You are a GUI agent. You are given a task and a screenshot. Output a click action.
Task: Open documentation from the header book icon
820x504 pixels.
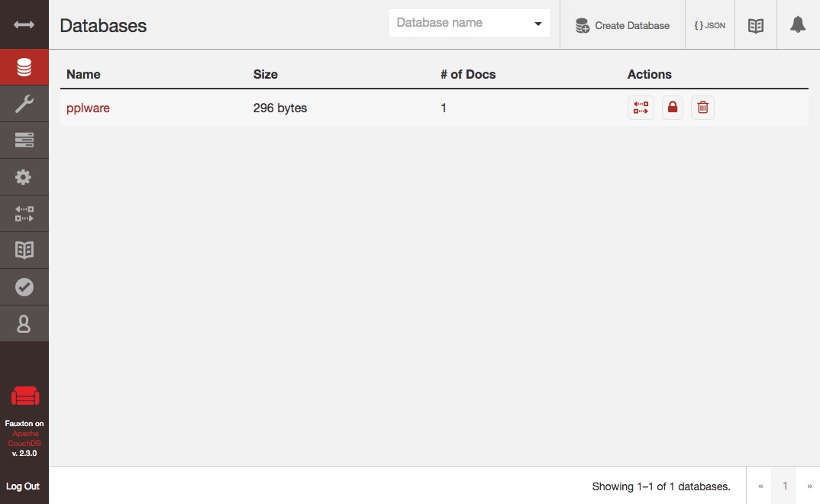(x=756, y=25)
